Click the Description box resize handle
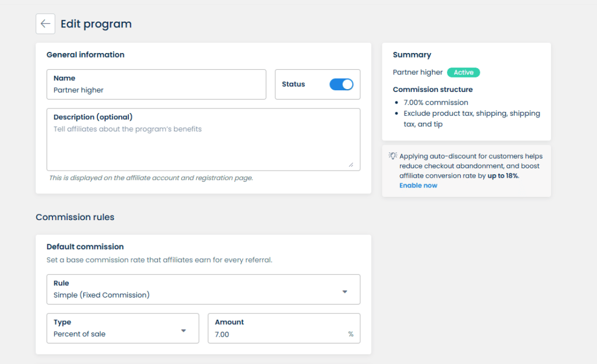Viewport: 597px width, 364px height. [351, 165]
